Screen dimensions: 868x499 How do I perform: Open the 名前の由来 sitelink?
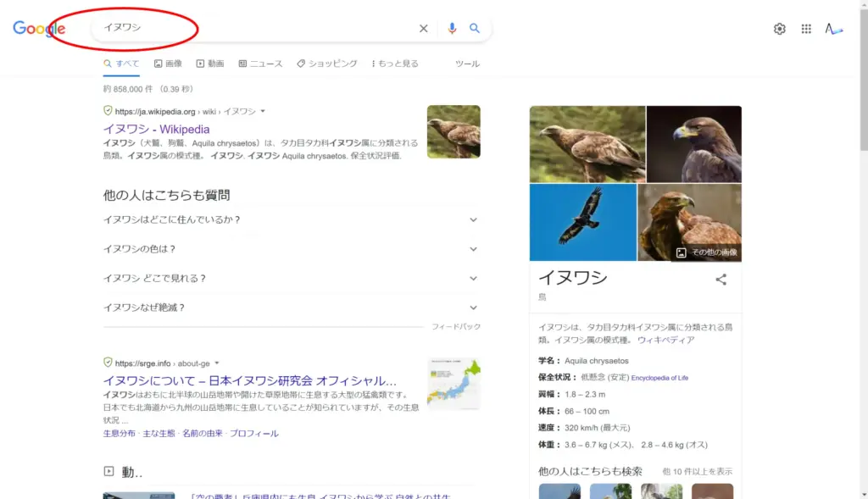point(202,433)
